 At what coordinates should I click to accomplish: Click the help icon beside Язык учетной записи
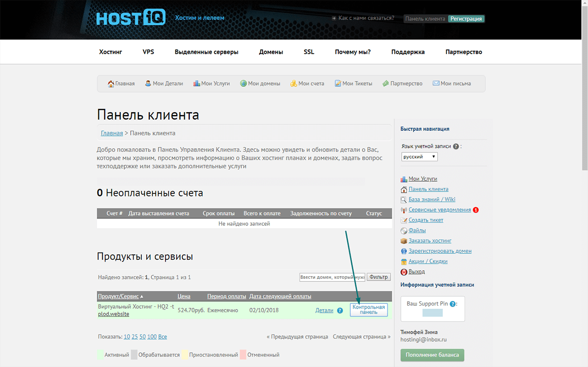(x=456, y=146)
